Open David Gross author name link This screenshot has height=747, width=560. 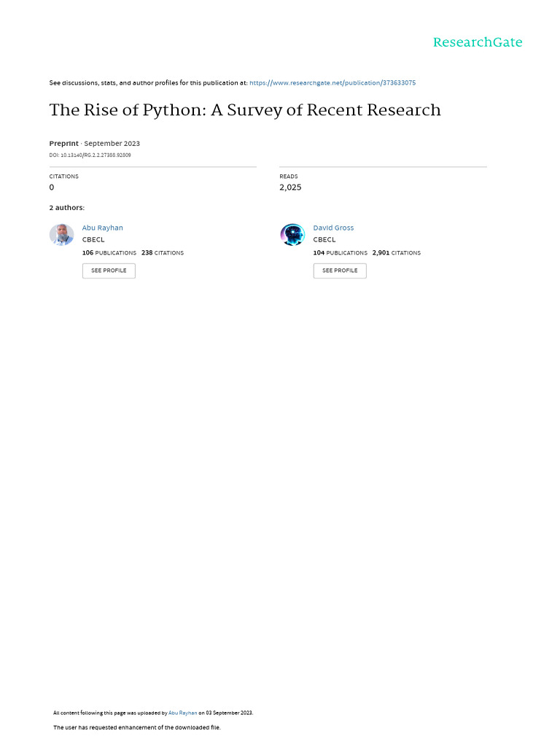333,228
